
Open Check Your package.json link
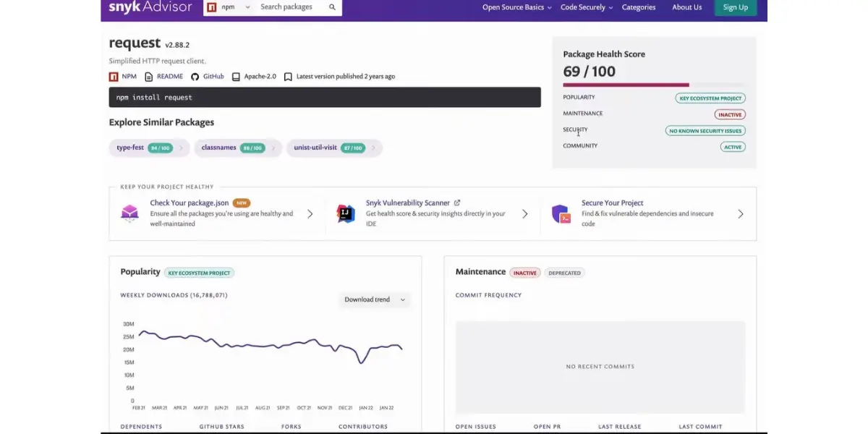tap(190, 203)
